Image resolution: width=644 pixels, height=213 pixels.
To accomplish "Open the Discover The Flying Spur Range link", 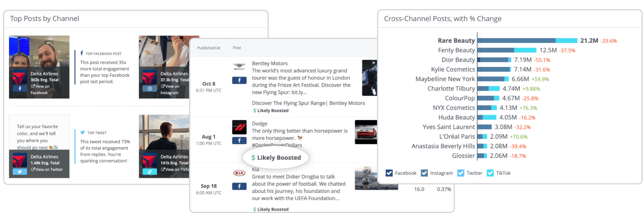I will click(308, 103).
